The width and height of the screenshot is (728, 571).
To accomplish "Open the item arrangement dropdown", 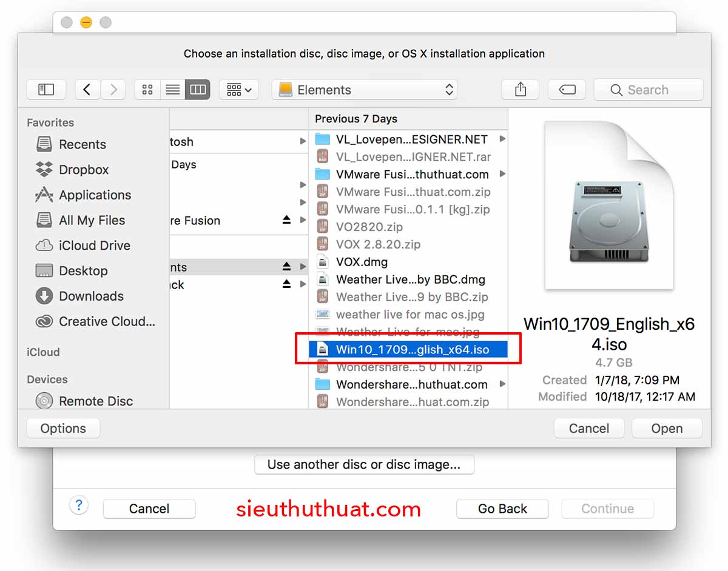I will [239, 90].
